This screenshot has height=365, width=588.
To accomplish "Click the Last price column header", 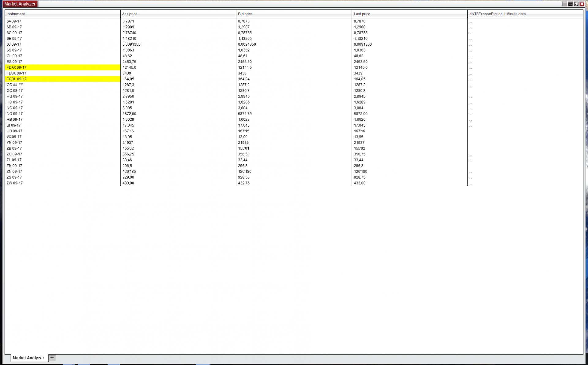I will tap(362, 14).
